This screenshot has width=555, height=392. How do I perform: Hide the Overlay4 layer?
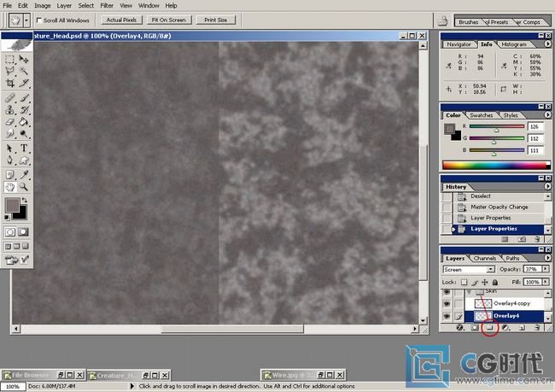coord(447,316)
